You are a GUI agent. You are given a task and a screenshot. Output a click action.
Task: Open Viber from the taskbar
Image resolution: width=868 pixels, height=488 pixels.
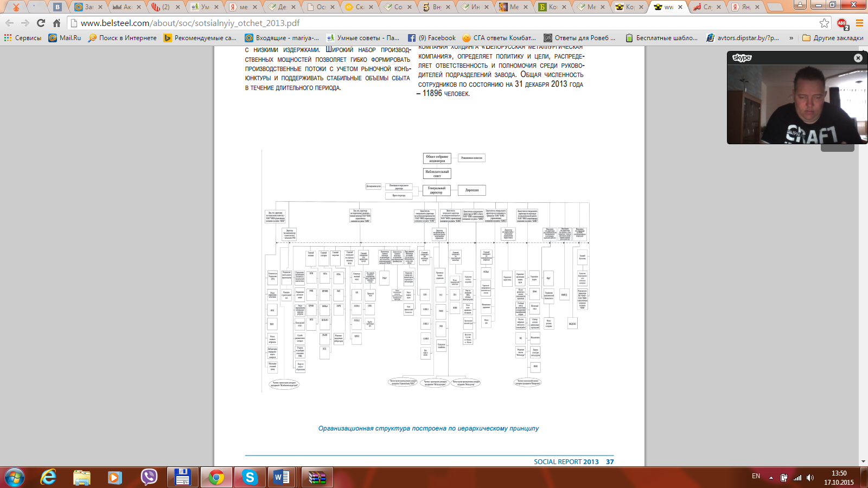(x=149, y=477)
